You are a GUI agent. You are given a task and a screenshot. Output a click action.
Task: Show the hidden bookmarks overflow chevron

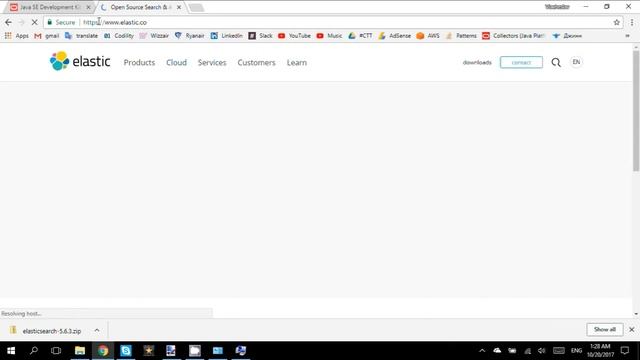(x=627, y=36)
